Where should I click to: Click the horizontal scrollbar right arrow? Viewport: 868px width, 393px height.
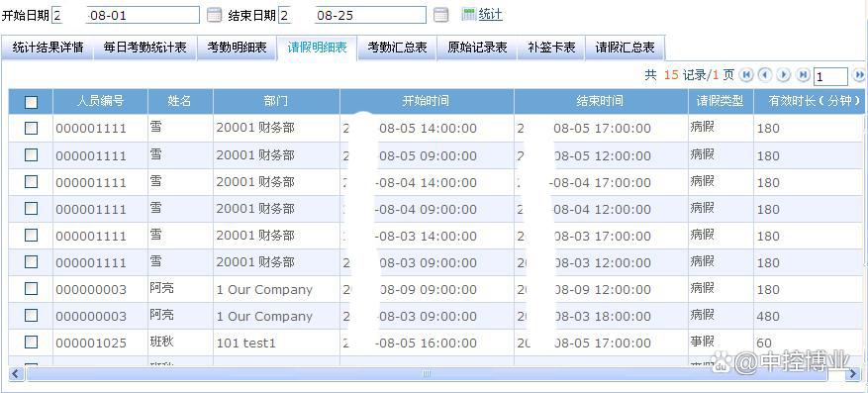pos(853,374)
